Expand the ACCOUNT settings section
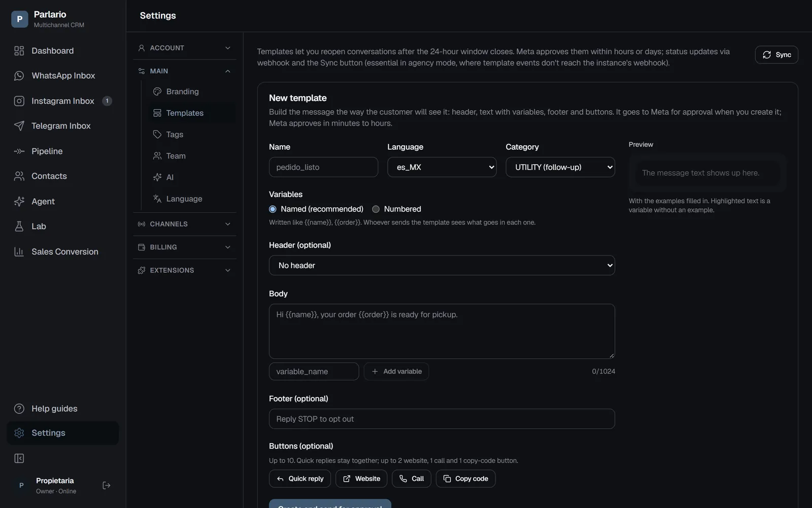Image resolution: width=812 pixels, height=508 pixels. pos(185,48)
